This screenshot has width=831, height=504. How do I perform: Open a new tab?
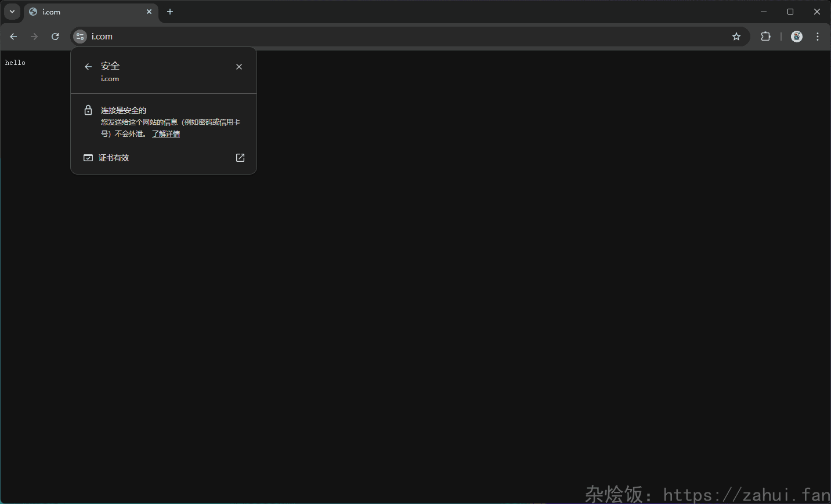point(170,12)
